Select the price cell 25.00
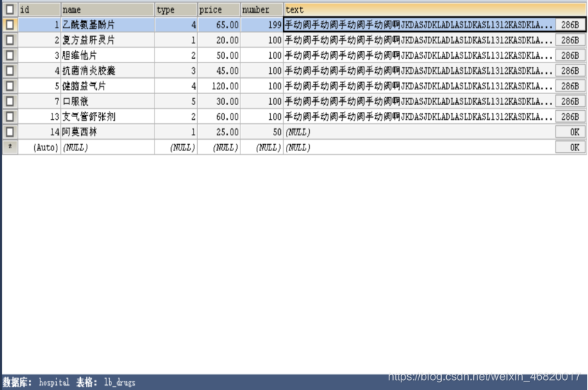This screenshot has height=390, width=588. (218, 132)
